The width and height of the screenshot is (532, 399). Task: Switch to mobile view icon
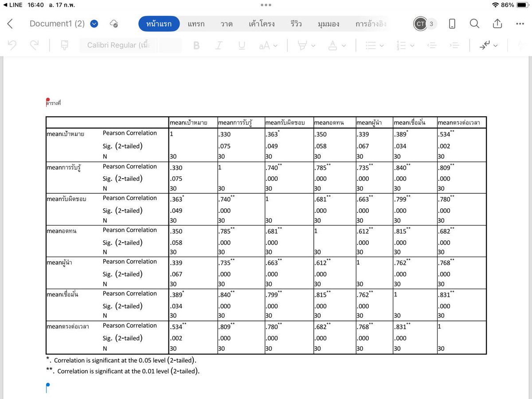[x=452, y=24]
